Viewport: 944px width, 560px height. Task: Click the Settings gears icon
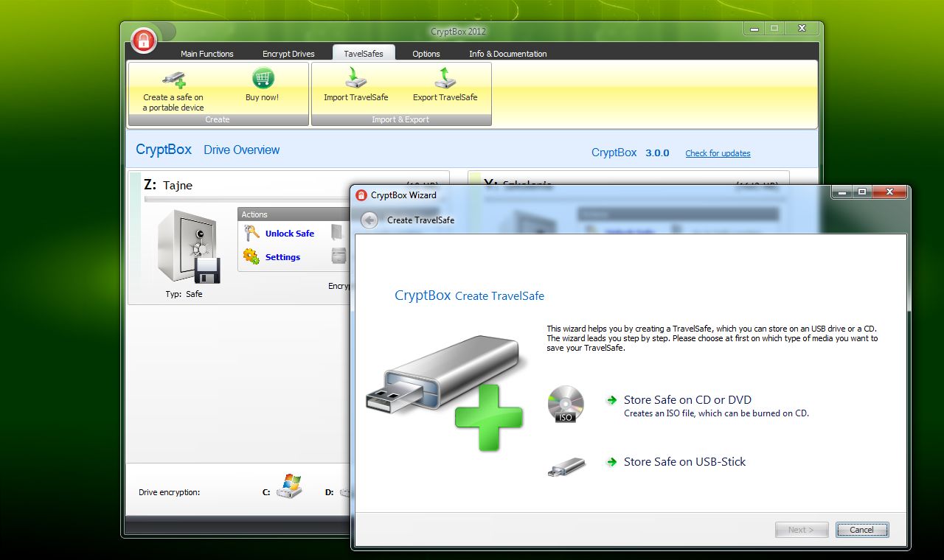click(x=251, y=256)
